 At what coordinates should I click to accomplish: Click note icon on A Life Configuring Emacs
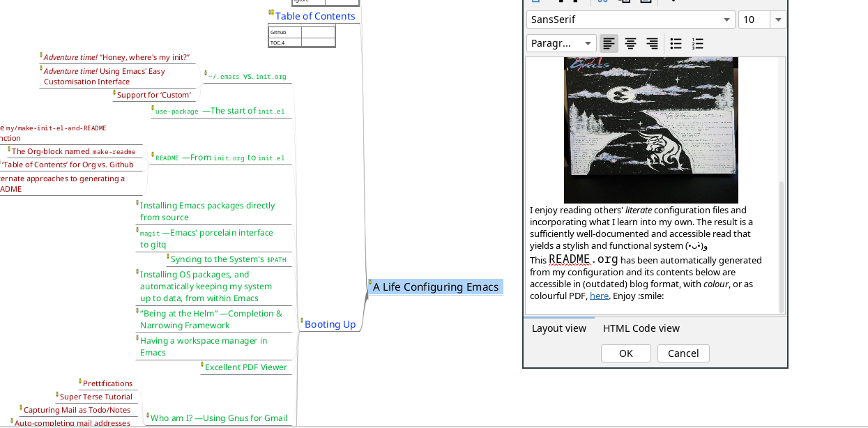coord(370,283)
